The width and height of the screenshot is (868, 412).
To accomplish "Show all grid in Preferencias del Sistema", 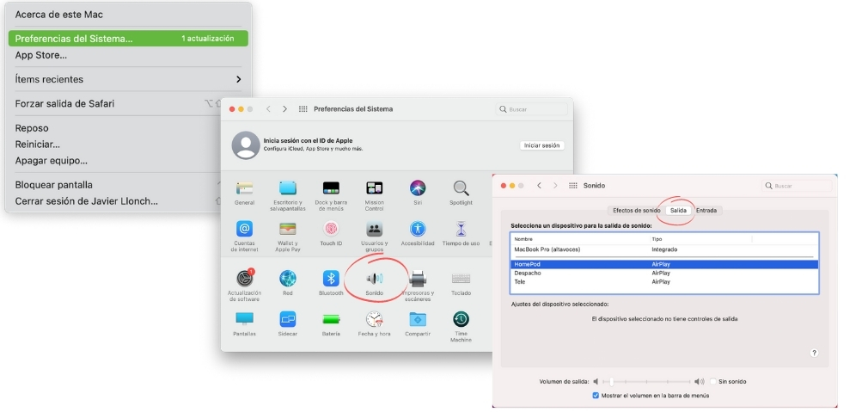I will (x=303, y=109).
